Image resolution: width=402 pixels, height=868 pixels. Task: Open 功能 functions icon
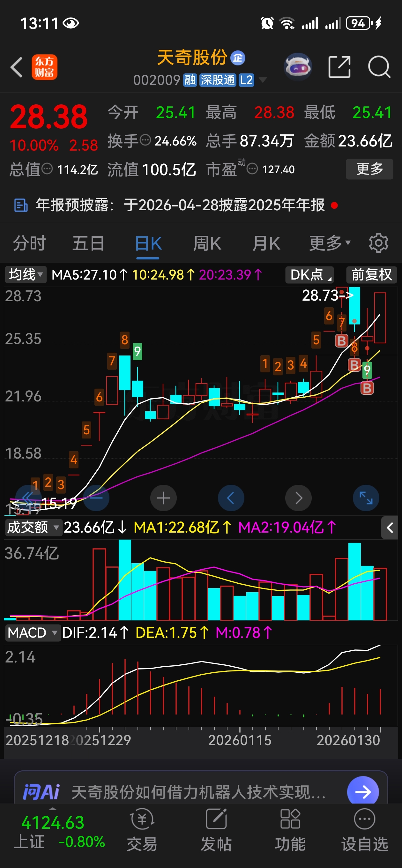(x=290, y=831)
